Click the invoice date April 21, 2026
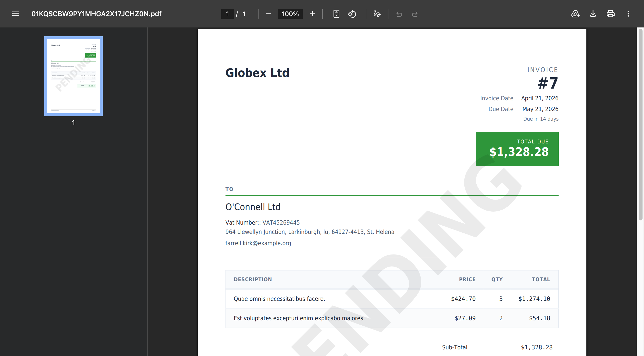Screen dimensions: 644x356 click(540, 98)
